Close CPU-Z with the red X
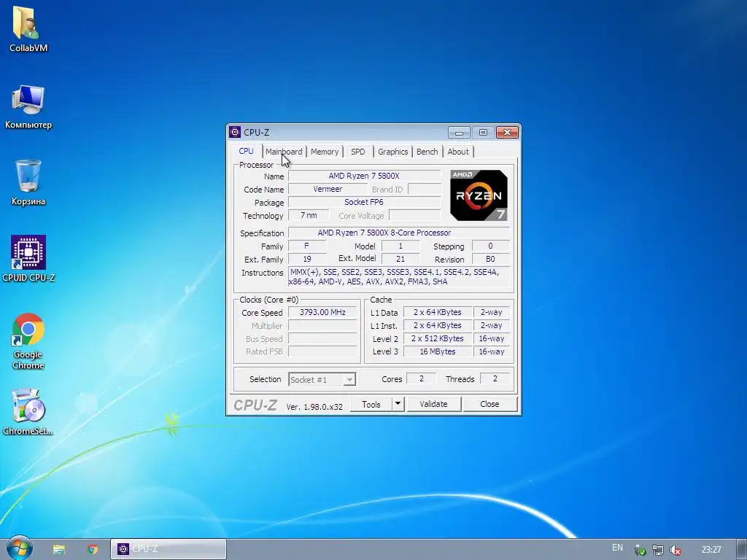The width and height of the screenshot is (747, 560). click(x=508, y=133)
